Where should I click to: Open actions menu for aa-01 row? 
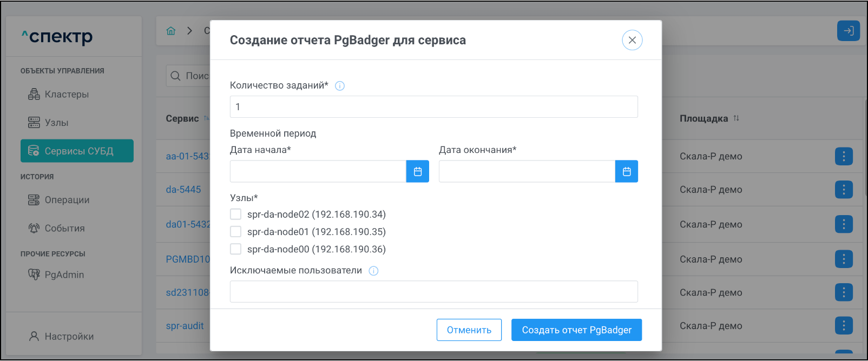[x=844, y=157]
